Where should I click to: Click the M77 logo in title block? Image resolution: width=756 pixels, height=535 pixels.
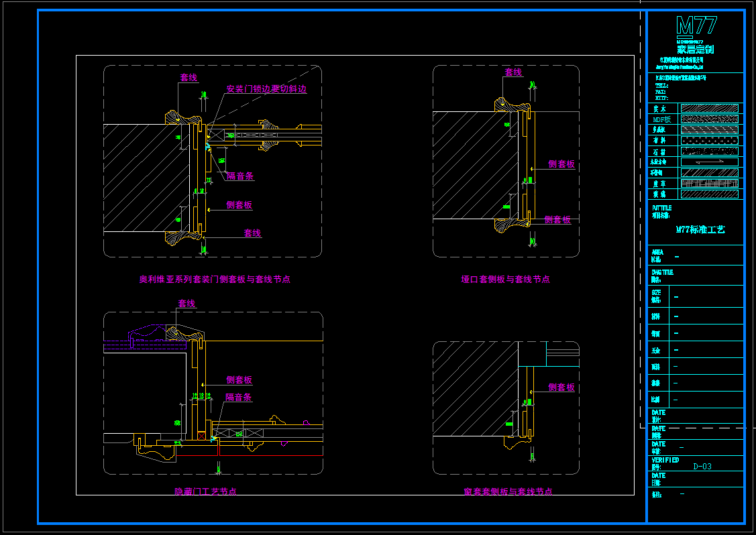tap(696, 27)
